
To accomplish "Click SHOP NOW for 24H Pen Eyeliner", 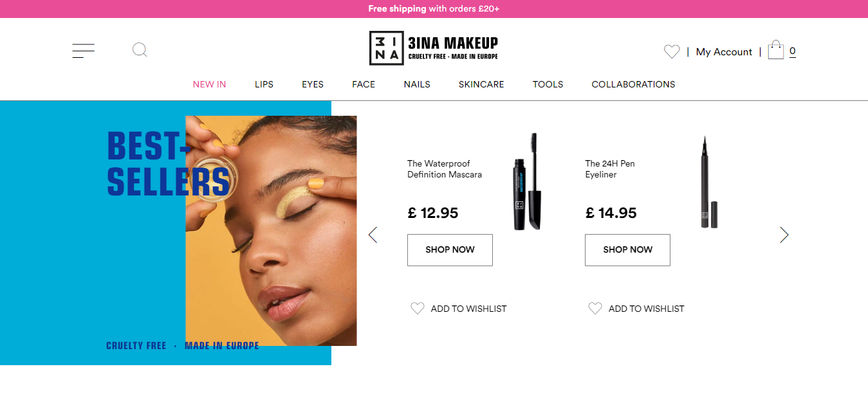I will (627, 249).
